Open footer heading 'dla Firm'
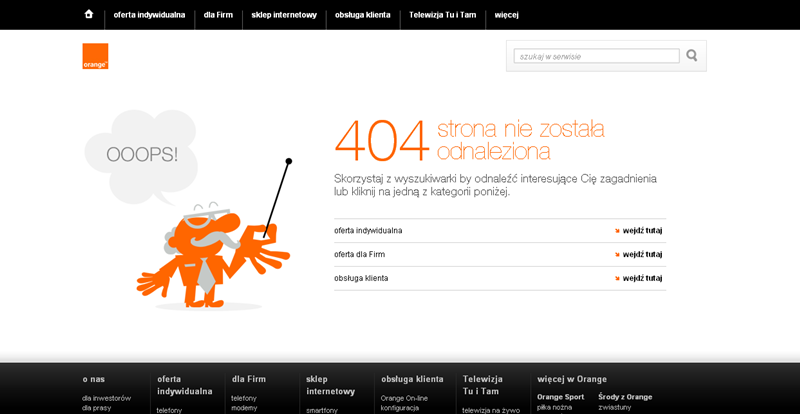Image resolution: width=800 pixels, height=414 pixels. pyautogui.click(x=248, y=379)
